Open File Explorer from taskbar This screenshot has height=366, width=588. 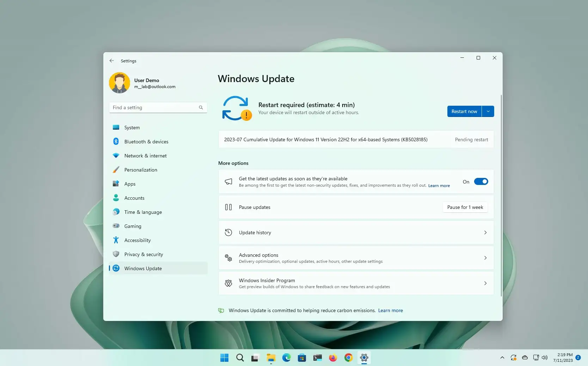pos(271,358)
